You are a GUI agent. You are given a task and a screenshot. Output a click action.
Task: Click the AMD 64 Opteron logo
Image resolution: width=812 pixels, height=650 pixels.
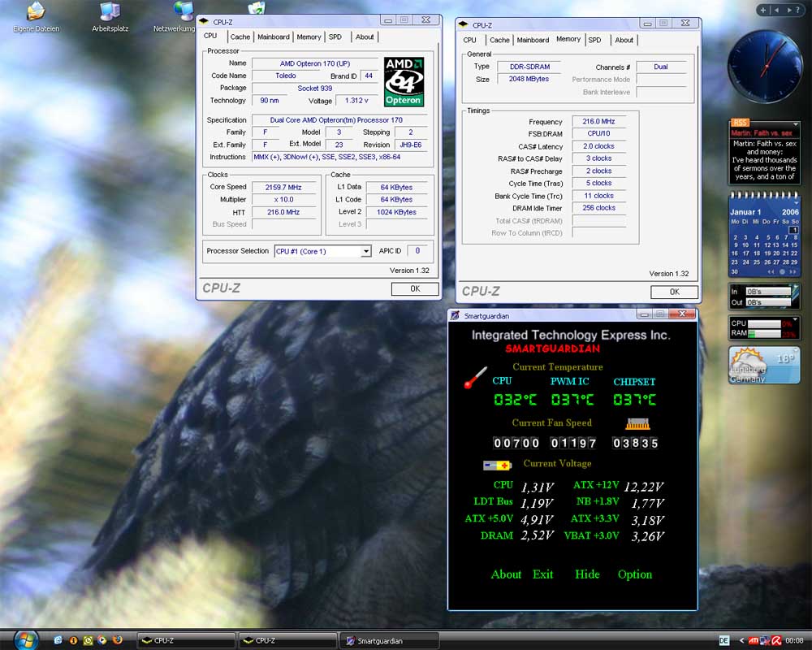pyautogui.click(x=404, y=81)
